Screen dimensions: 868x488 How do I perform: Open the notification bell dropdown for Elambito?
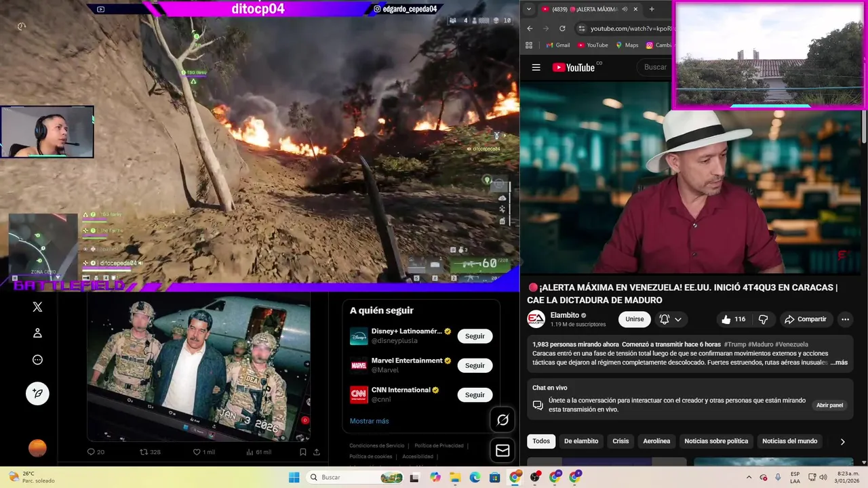670,319
